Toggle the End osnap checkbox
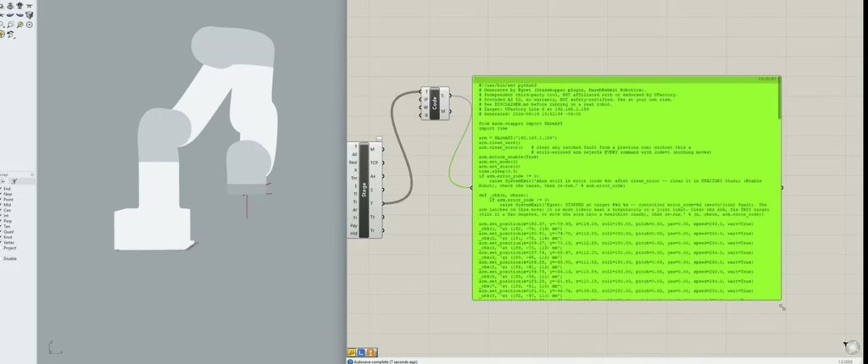Viewport: 868px width, 364px height. pos(1,189)
